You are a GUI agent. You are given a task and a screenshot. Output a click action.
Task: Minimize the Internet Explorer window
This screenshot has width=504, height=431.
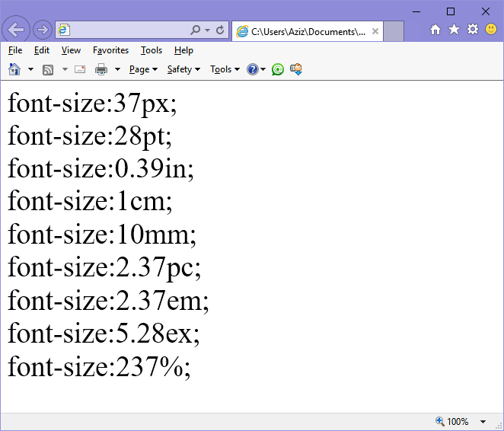(x=416, y=11)
